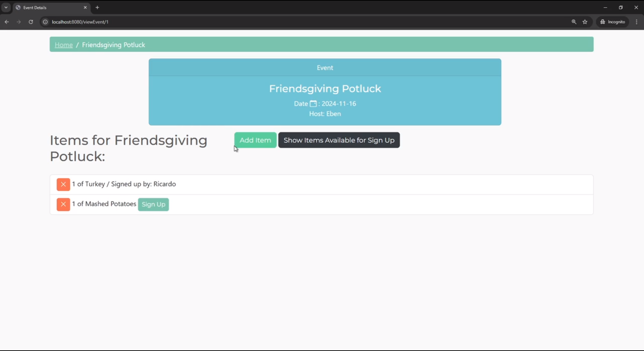Open the tab search dropdown arrow
The image size is (644, 351).
pyautogui.click(x=6, y=7)
